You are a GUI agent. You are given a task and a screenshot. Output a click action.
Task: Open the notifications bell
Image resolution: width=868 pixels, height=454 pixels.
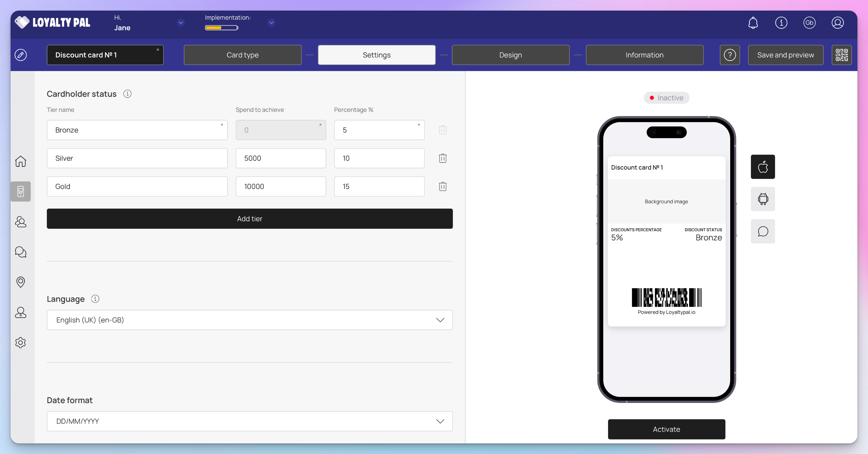753,23
